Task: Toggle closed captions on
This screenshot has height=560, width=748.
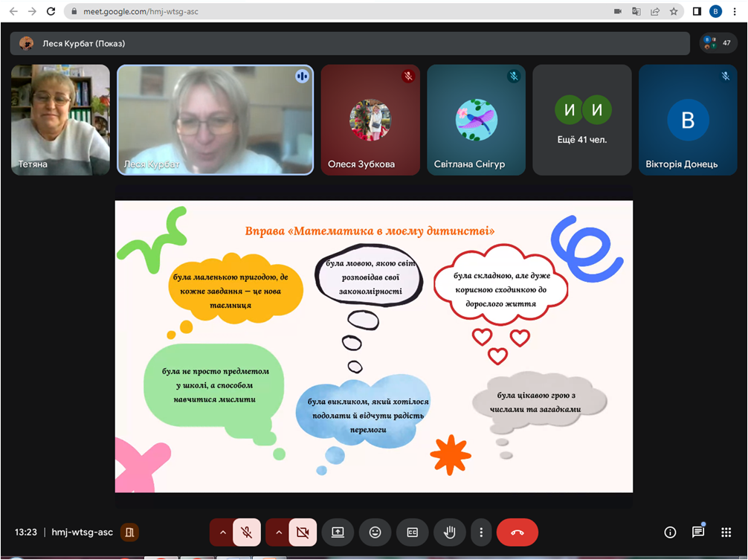Action: [412, 532]
